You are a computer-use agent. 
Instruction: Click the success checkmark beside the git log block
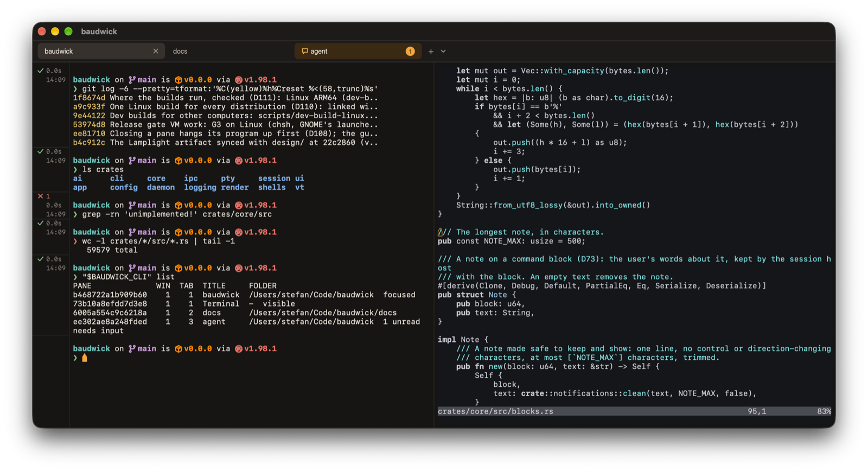40,71
